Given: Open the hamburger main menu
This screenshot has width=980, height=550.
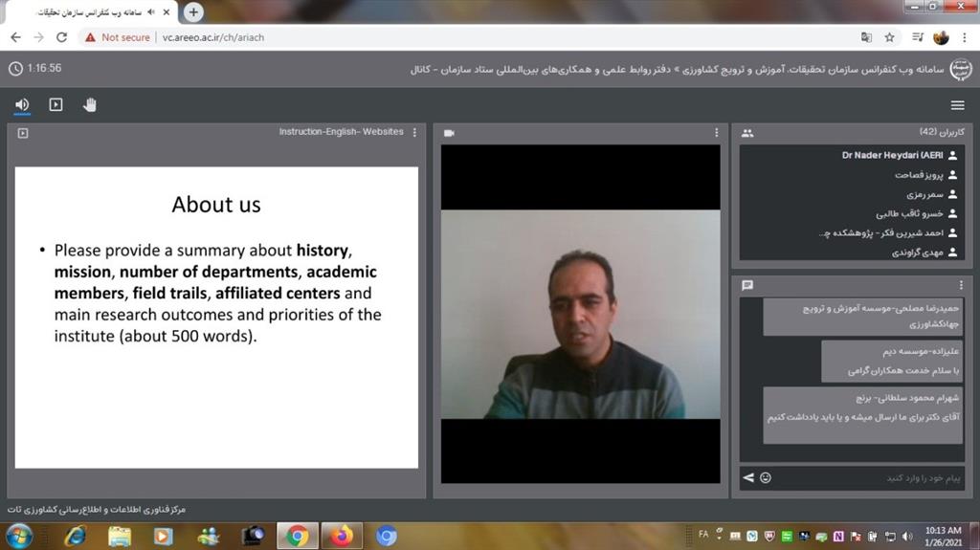Looking at the screenshot, I should click(957, 105).
